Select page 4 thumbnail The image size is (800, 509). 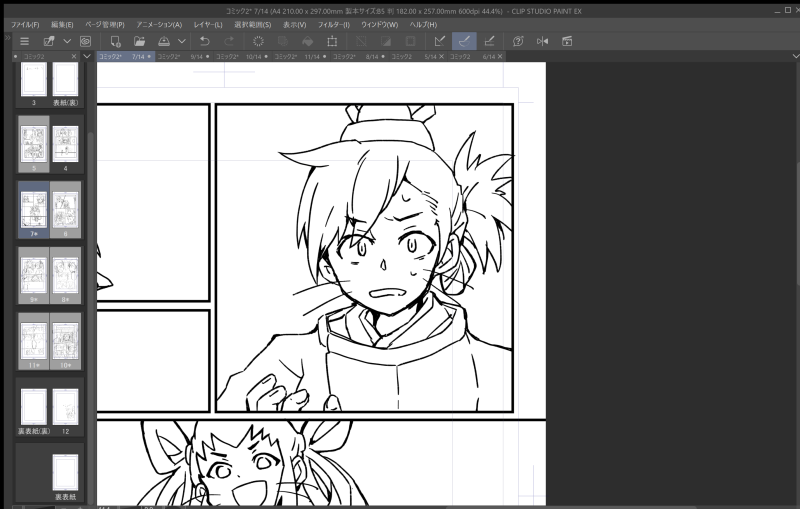tap(65, 144)
